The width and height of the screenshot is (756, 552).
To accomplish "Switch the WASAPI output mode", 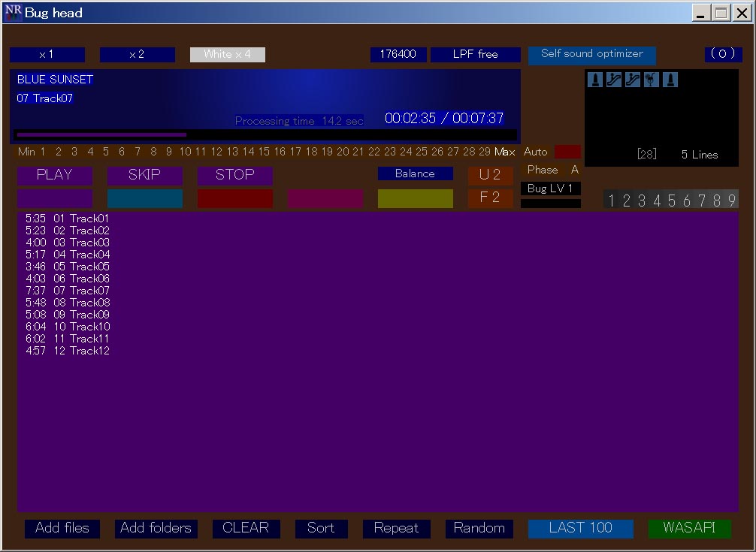I will 689,528.
